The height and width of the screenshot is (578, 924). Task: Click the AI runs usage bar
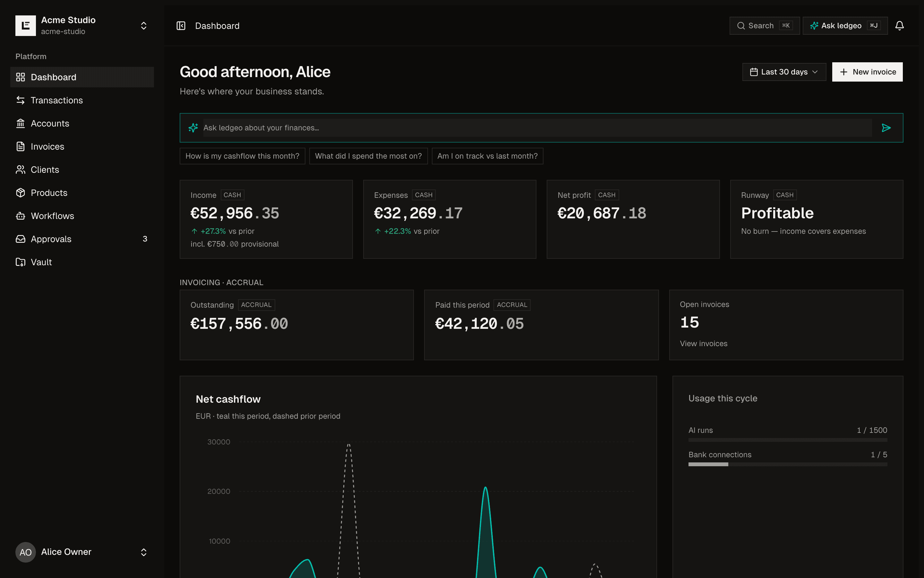click(x=788, y=440)
